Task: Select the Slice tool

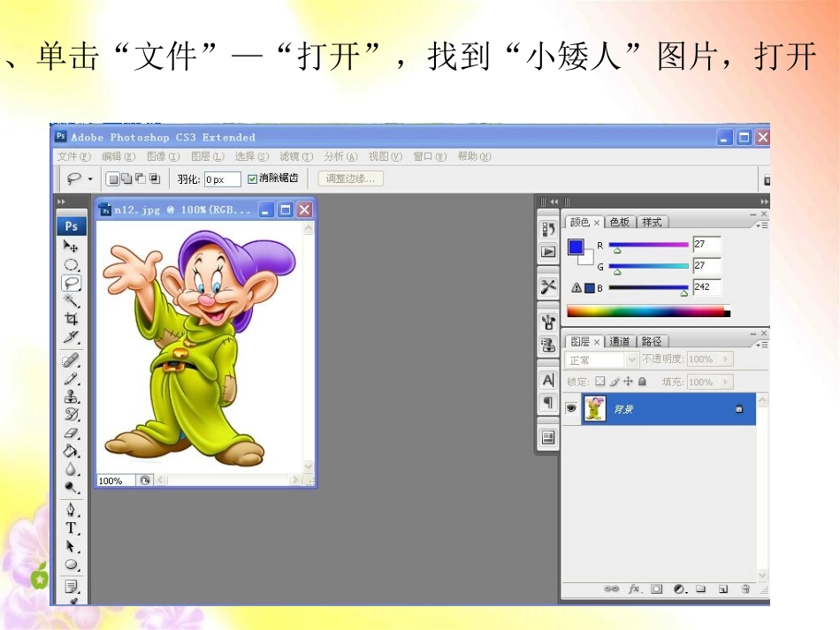Action: 71,338
